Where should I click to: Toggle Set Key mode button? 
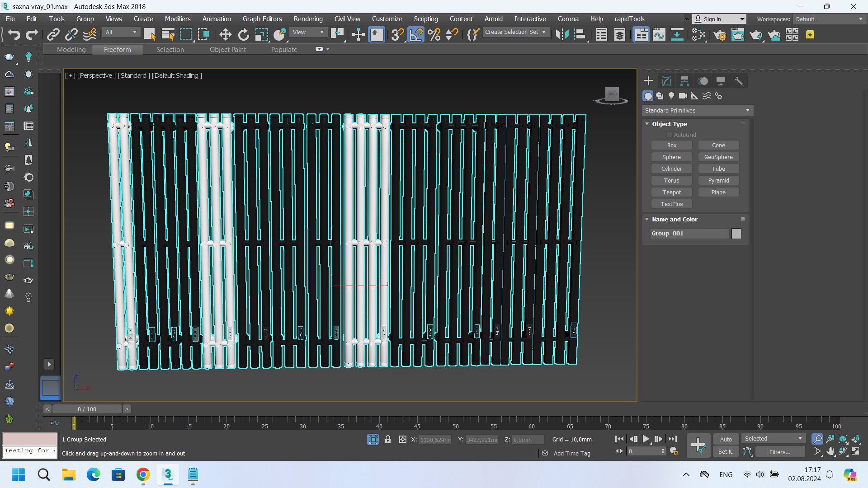726,451
